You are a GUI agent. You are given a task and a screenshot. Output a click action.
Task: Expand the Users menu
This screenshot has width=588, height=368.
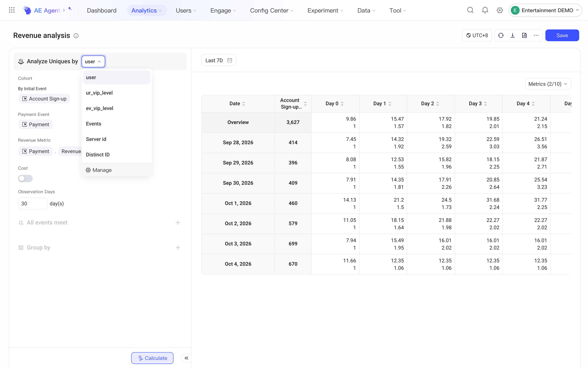click(186, 10)
